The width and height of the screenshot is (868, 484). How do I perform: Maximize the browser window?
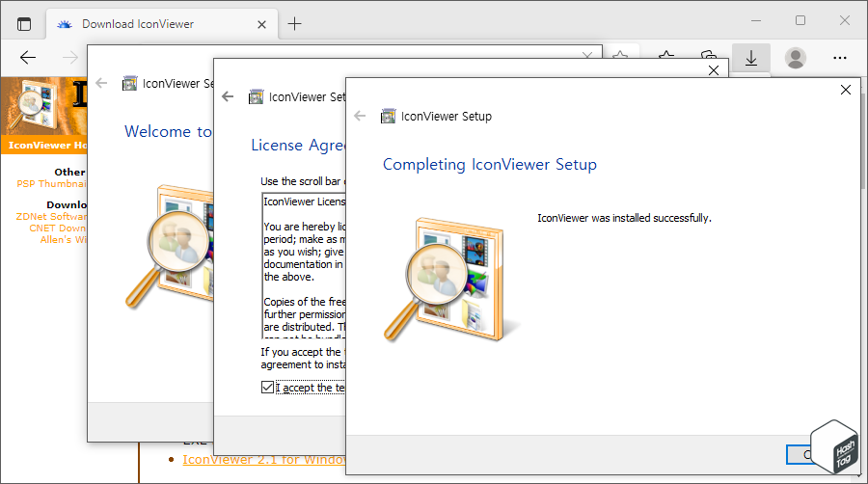pyautogui.click(x=800, y=20)
